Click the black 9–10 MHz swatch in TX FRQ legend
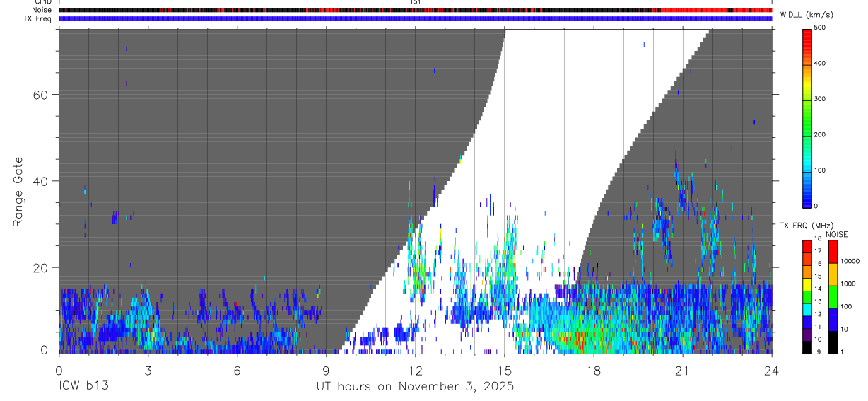Screen dimensions: 868x401 pos(807,347)
